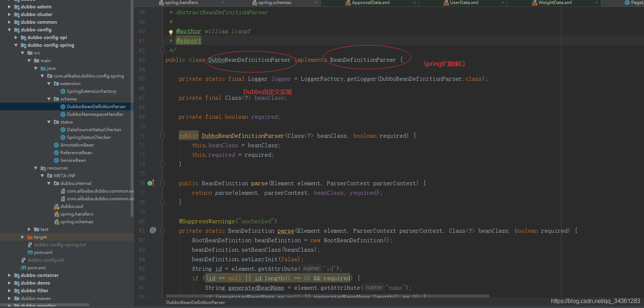The height and width of the screenshot is (308, 644).
Task: Collapse the extension package
Action: (49, 84)
